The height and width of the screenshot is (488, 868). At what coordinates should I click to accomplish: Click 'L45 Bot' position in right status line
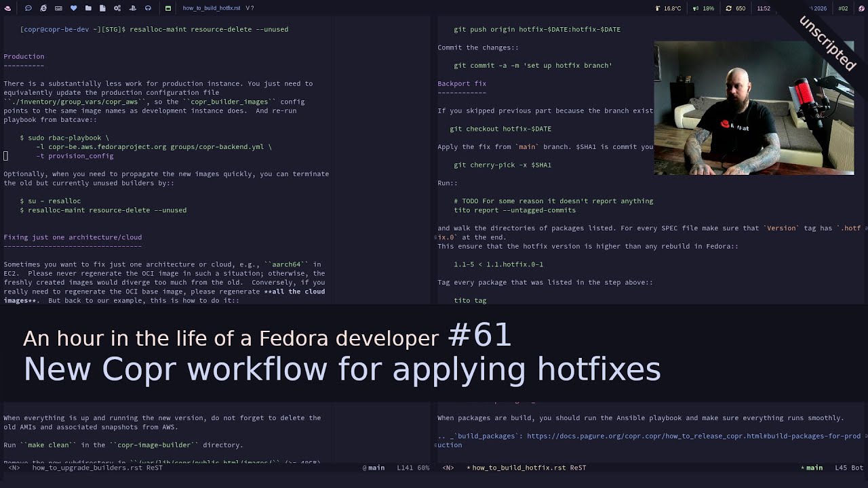[849, 468]
